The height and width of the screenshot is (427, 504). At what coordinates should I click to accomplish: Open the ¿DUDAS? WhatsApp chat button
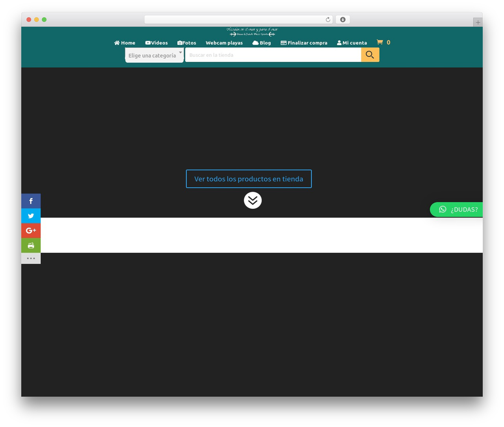tap(456, 210)
